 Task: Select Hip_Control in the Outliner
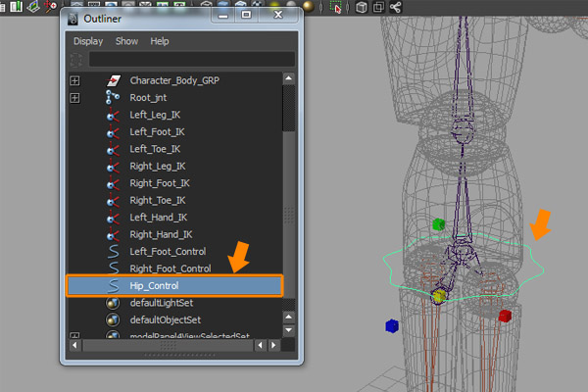click(x=157, y=285)
